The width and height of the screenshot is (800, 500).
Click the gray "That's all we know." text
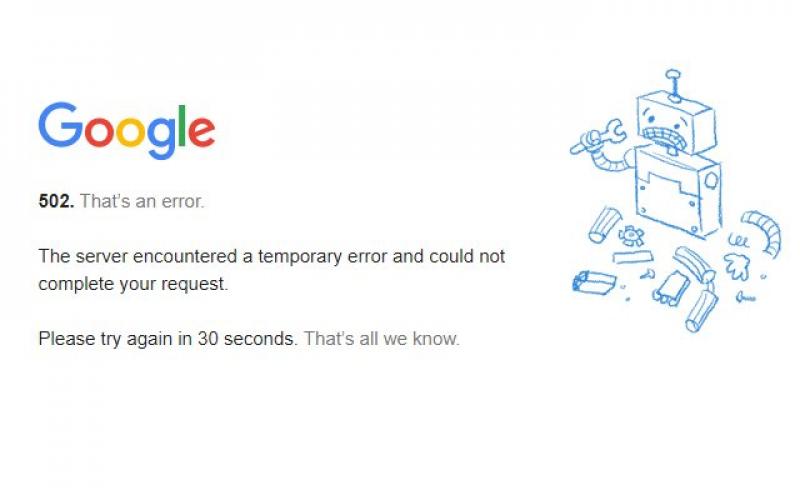(382, 339)
